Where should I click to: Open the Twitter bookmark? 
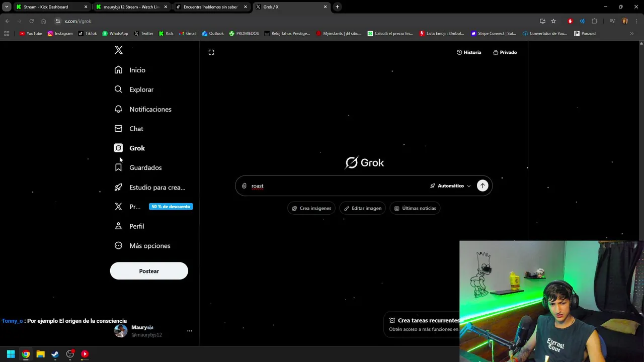(x=143, y=34)
